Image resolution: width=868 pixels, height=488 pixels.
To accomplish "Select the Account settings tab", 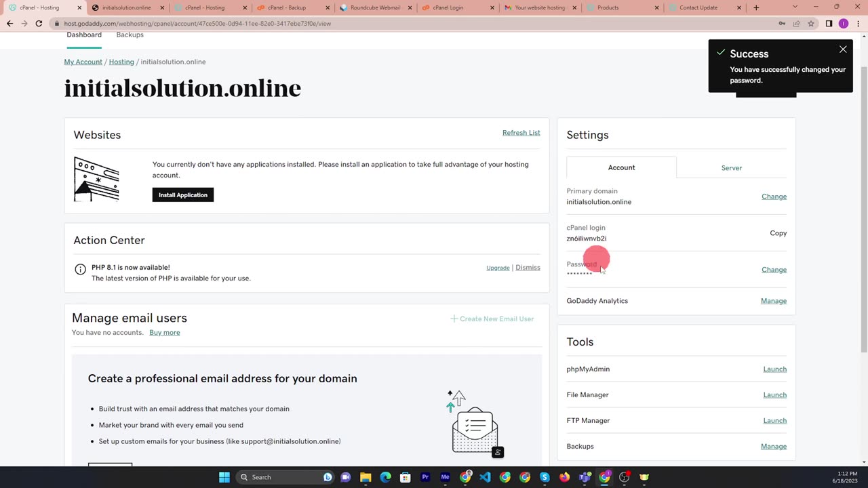I will click(621, 167).
